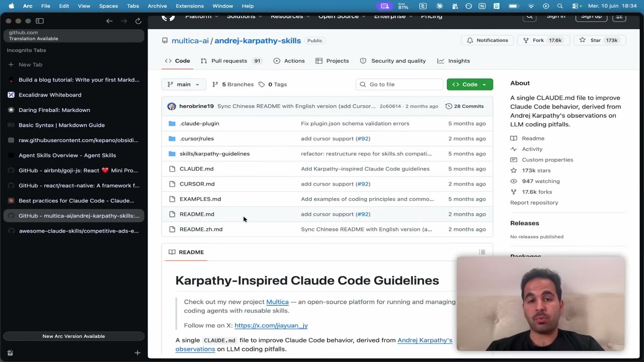The image size is (644, 362).
Task: Click the tags icon next to 0 Tags
Action: tap(262, 84)
